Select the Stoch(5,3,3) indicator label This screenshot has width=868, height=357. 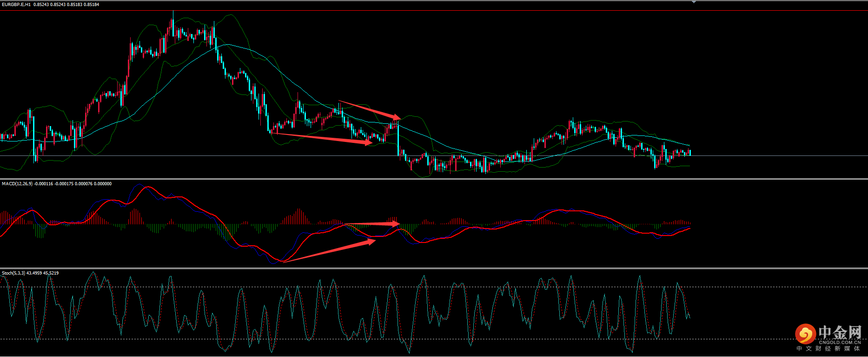tap(13, 273)
